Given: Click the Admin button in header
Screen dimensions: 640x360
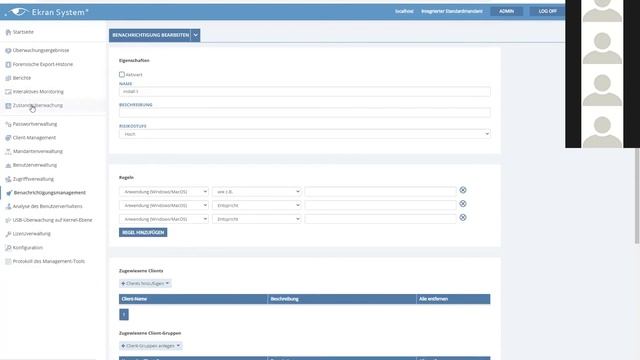Looking at the screenshot, I should pos(507,11).
